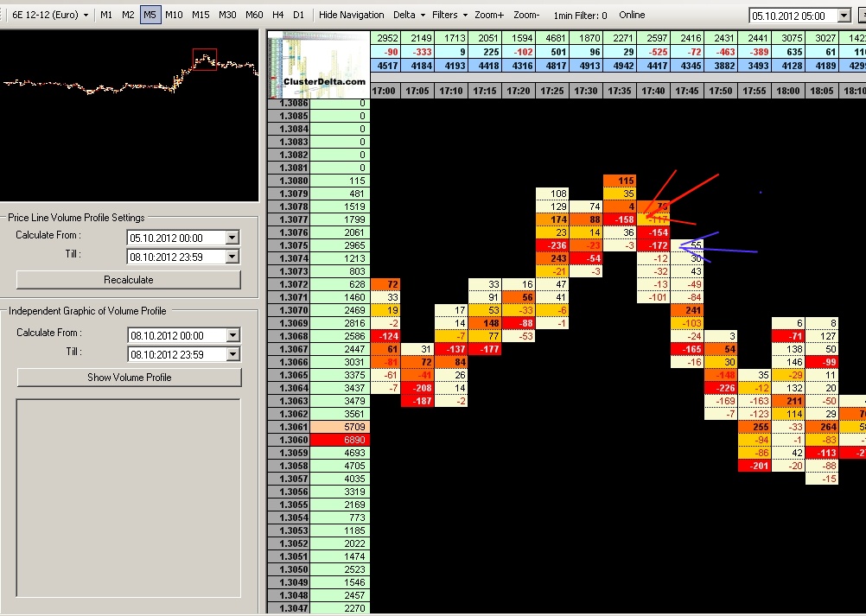Switch to D1 timeframe
This screenshot has height=616, width=866.
tap(299, 15)
